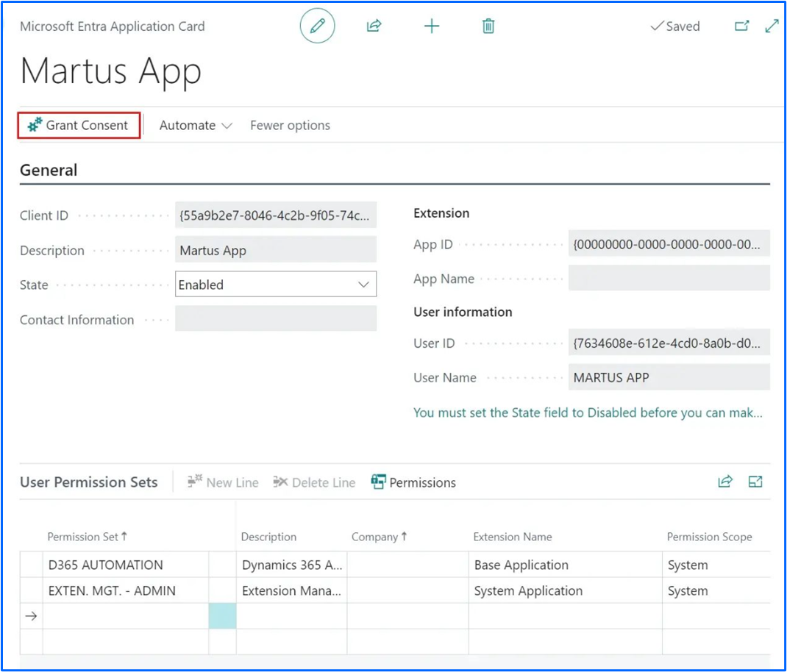Click the plus icon to create new
This screenshot has width=787, height=672.
click(432, 26)
